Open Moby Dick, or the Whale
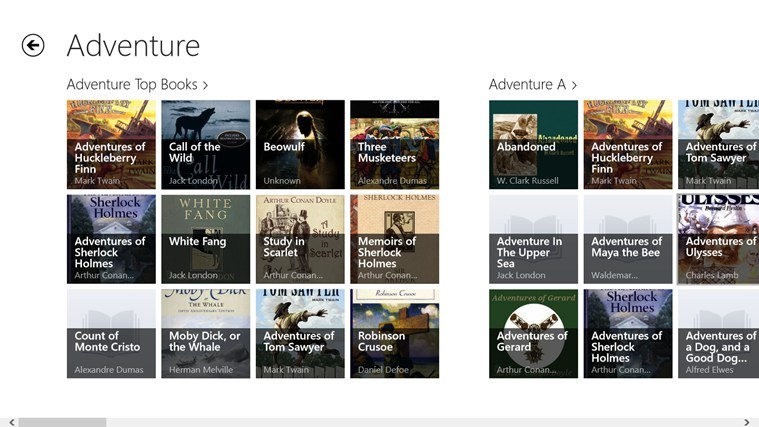This screenshot has width=759, height=427. (206, 334)
